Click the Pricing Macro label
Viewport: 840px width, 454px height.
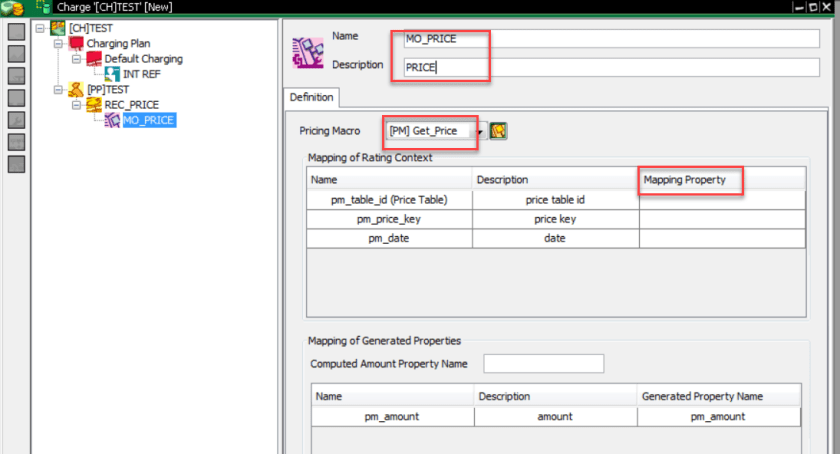(329, 131)
